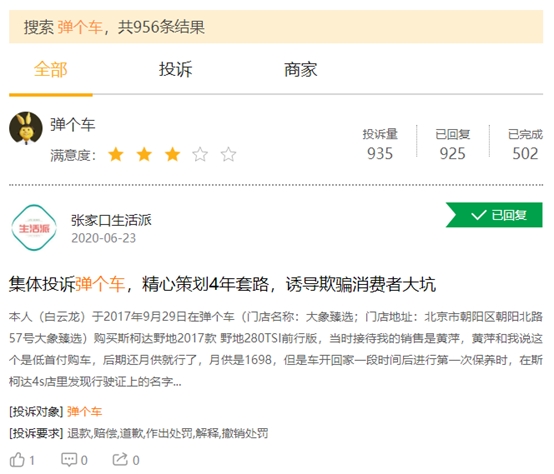The height and width of the screenshot is (474, 554).
Task: Open the 弹个车 merchant name link
Action: (x=72, y=125)
